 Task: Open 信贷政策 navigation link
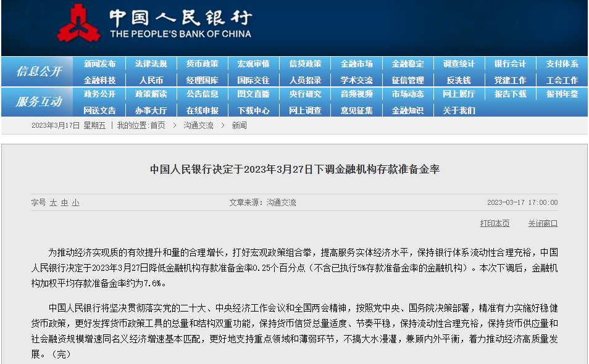305,64
